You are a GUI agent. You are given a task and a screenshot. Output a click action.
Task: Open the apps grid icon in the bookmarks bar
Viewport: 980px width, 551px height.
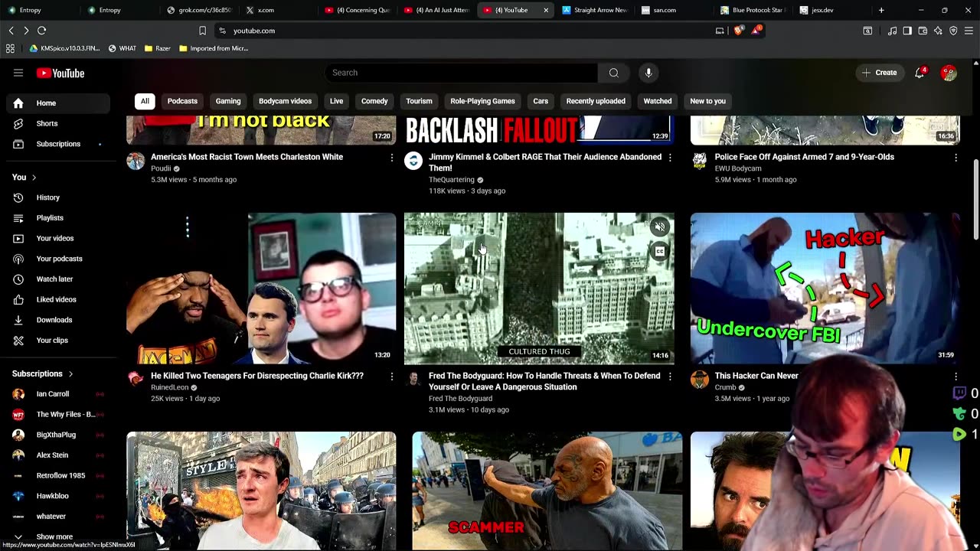click(x=10, y=48)
